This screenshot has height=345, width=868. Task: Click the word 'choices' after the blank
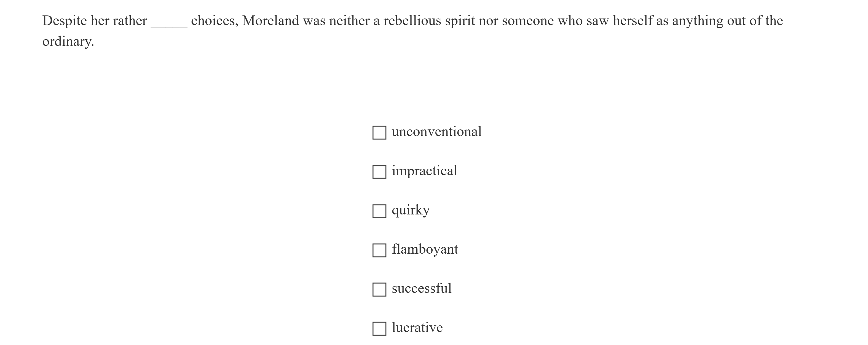[x=214, y=21]
